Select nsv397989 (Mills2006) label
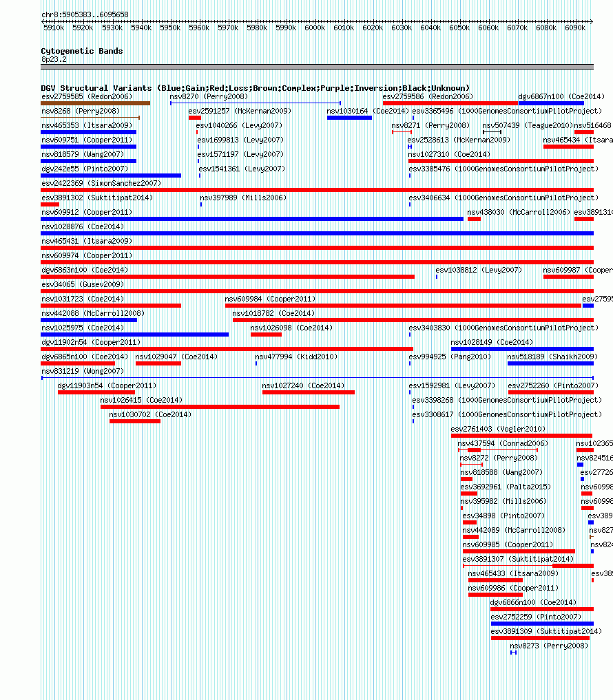This screenshot has width=613, height=700. [243, 198]
